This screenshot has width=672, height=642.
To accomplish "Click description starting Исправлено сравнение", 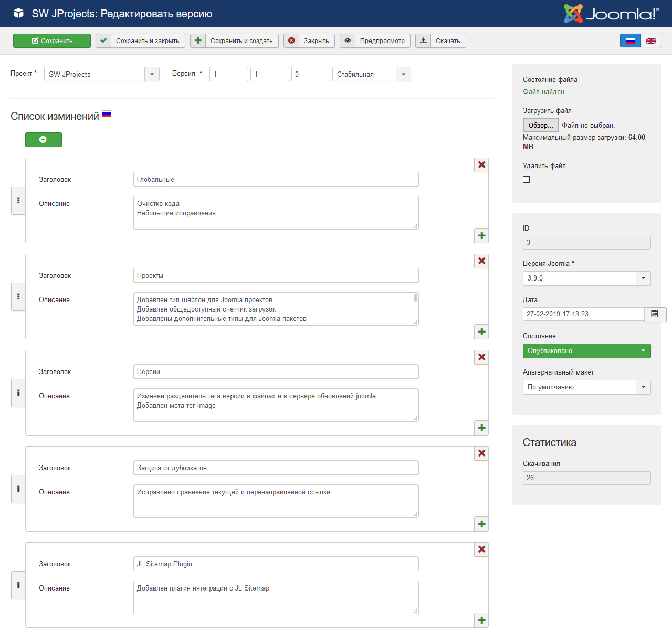I will pyautogui.click(x=276, y=501).
